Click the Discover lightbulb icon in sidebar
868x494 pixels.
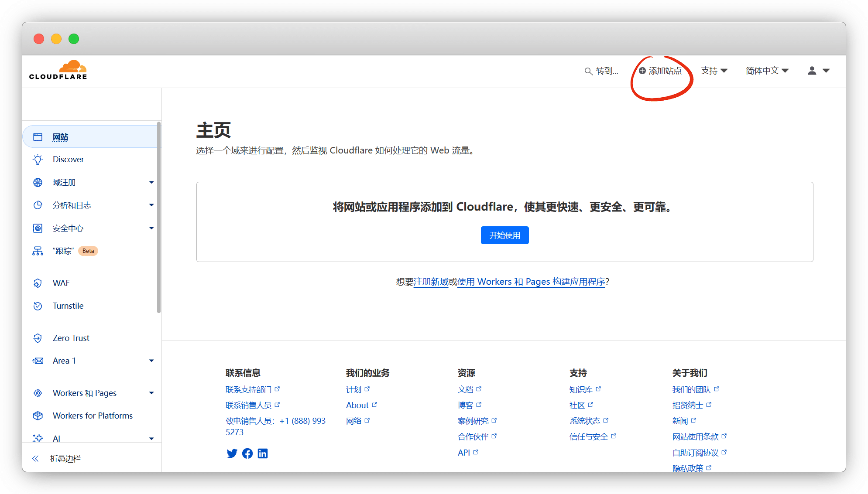(x=38, y=160)
